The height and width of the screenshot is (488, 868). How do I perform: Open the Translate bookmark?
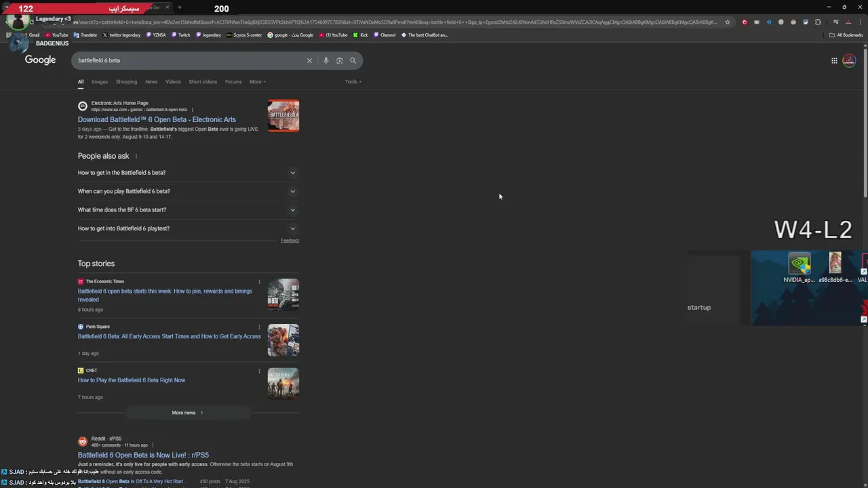85,35
